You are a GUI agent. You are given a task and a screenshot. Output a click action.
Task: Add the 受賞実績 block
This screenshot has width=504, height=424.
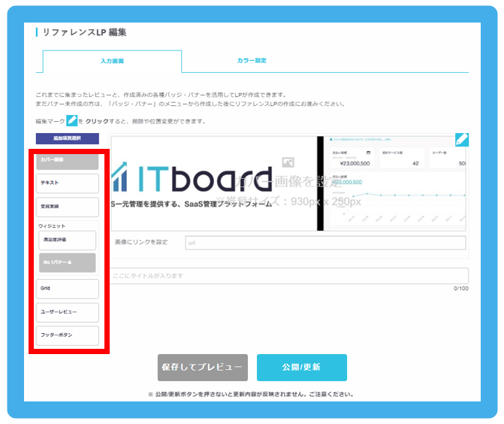pos(68,206)
